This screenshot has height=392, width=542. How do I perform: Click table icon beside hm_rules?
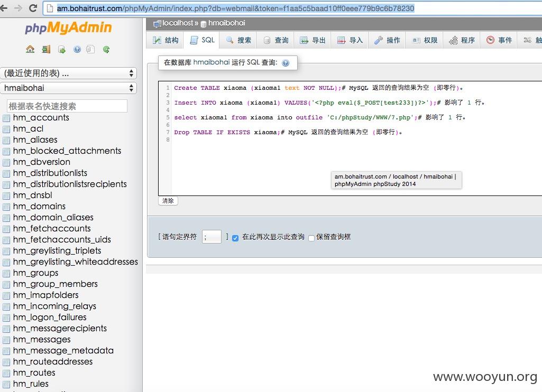[6, 384]
